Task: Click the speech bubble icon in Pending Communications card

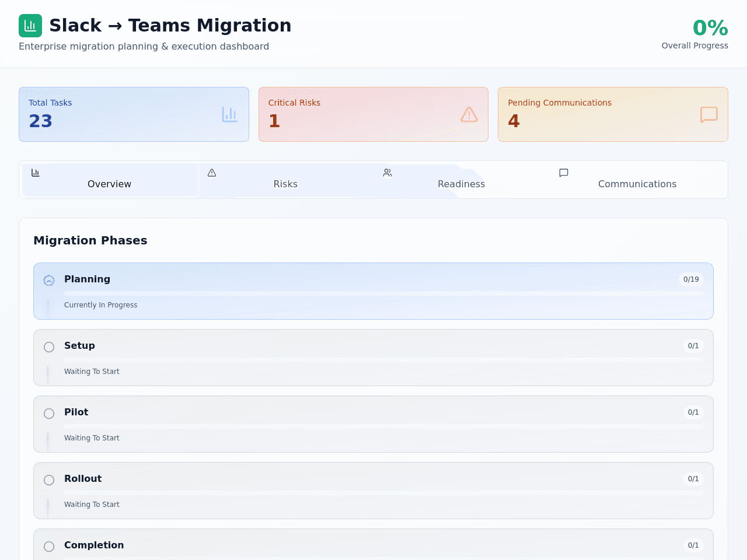Action: pos(709,114)
